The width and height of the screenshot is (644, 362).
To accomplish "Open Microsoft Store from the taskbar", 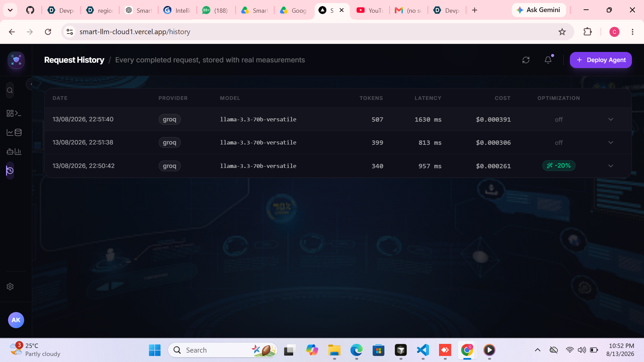I will [x=378, y=350].
